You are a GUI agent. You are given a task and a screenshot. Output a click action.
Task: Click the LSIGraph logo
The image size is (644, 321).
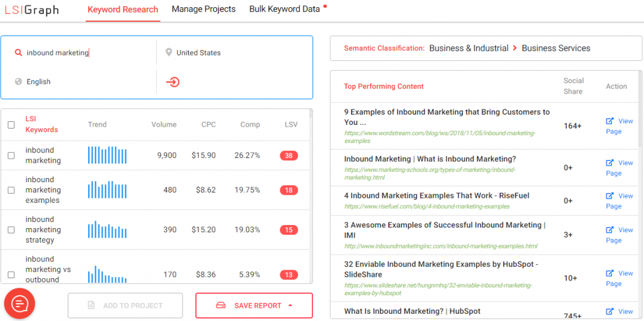(x=31, y=10)
